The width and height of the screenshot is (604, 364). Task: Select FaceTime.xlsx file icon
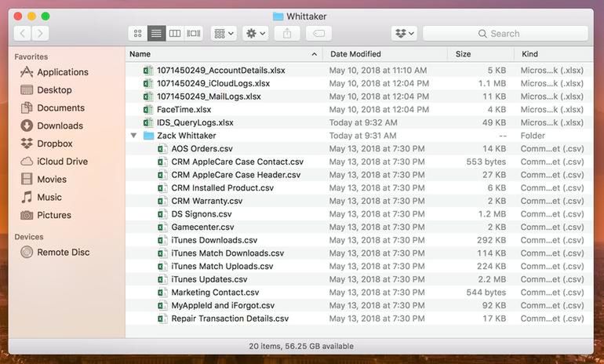click(x=148, y=110)
